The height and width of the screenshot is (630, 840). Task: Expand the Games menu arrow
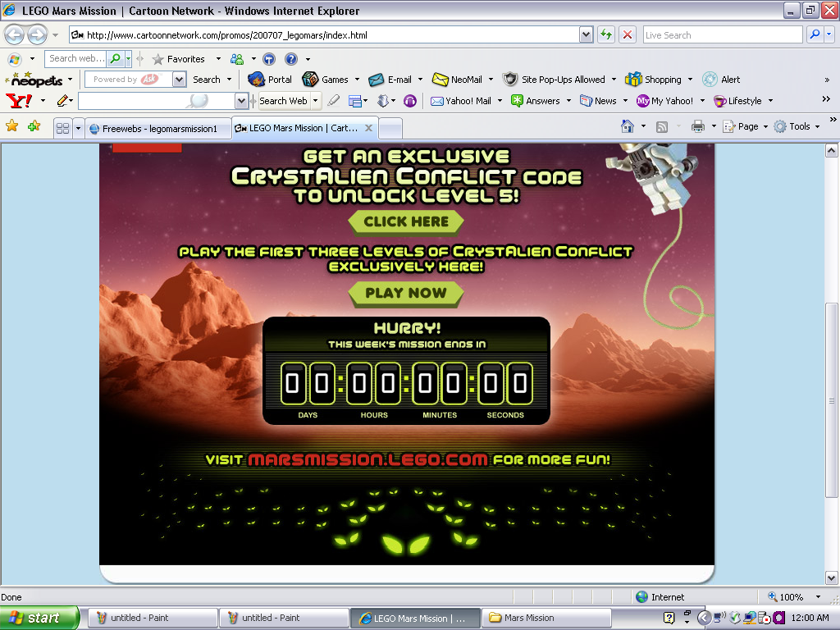(x=357, y=80)
